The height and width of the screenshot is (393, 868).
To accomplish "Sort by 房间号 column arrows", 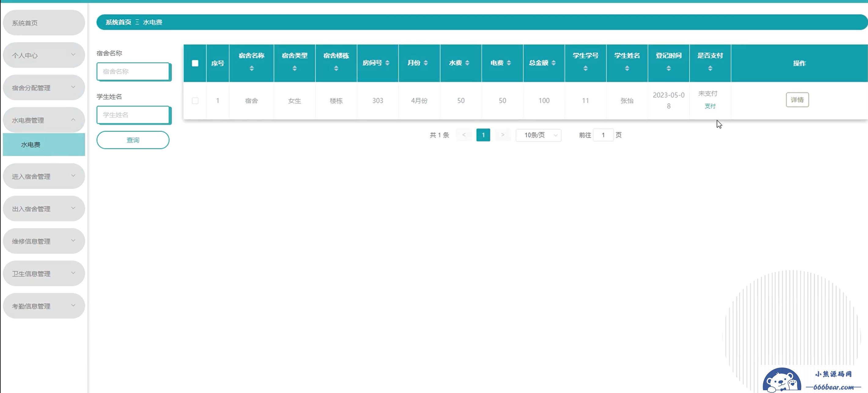I will (x=387, y=63).
